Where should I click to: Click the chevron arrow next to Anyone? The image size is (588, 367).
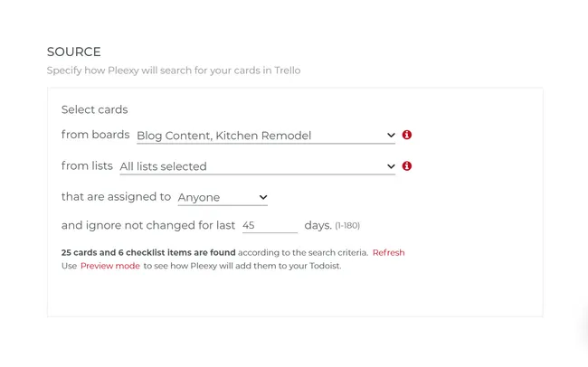[x=263, y=197]
